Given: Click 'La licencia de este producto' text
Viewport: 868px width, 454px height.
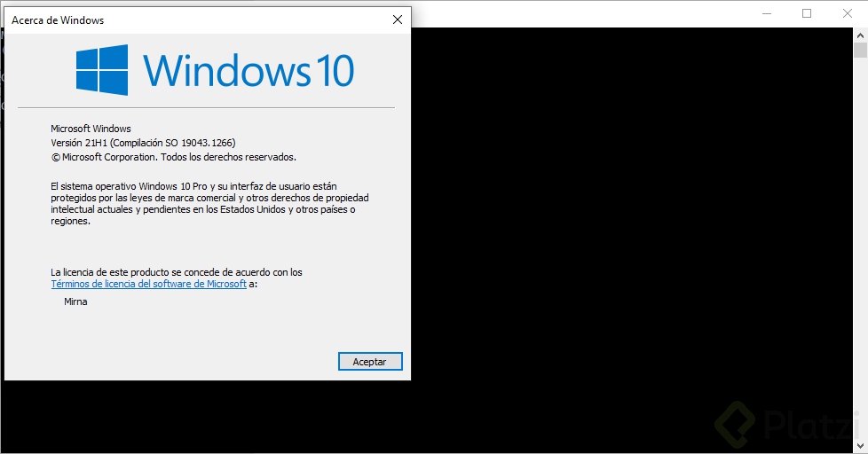Looking at the screenshot, I should click(x=177, y=272).
